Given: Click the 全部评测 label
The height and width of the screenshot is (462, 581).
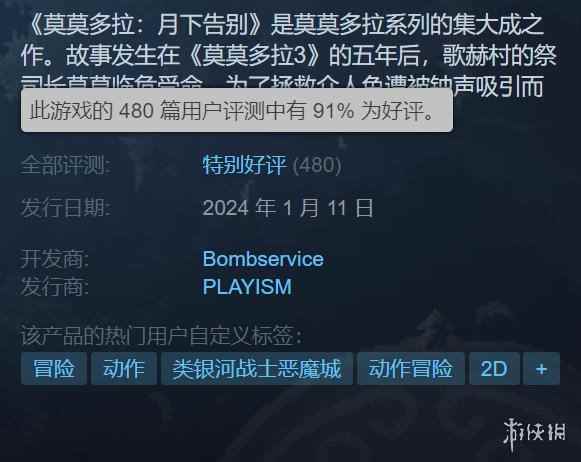Looking at the screenshot, I should click(x=66, y=165).
